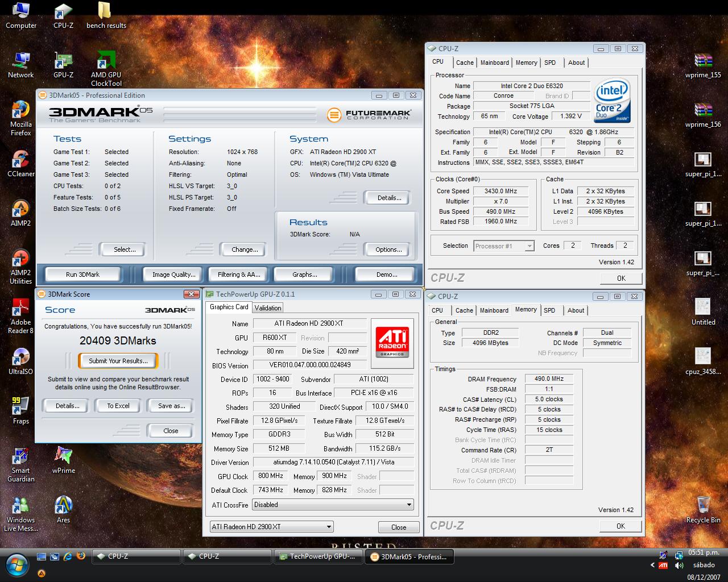The image size is (728, 582).
Task: Click Save as button in Score dialog
Action: click(171, 406)
